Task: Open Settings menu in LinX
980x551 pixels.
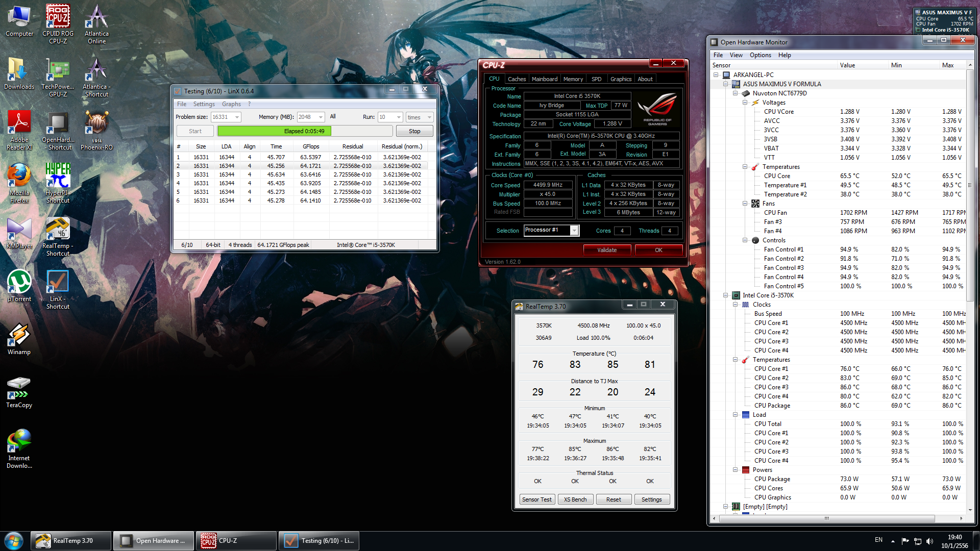Action: pos(204,104)
